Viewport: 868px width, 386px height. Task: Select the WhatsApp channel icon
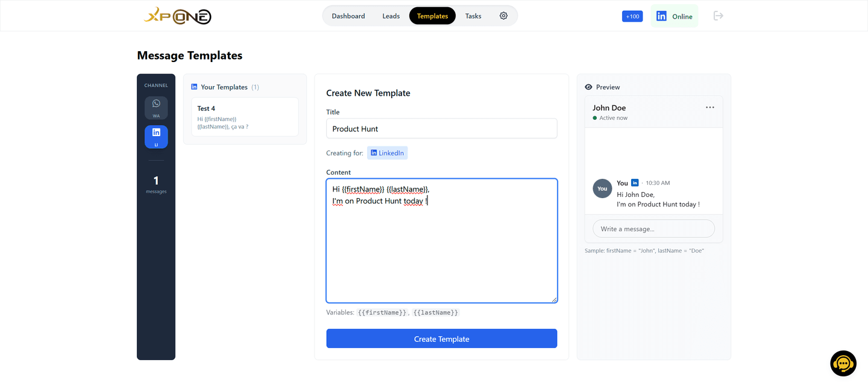click(156, 108)
